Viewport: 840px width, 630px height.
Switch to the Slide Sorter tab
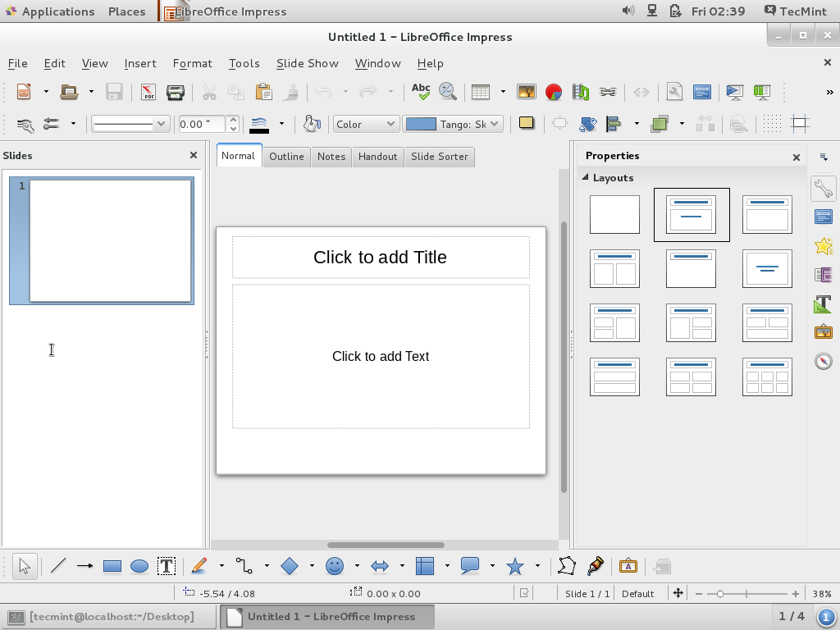pyautogui.click(x=439, y=156)
